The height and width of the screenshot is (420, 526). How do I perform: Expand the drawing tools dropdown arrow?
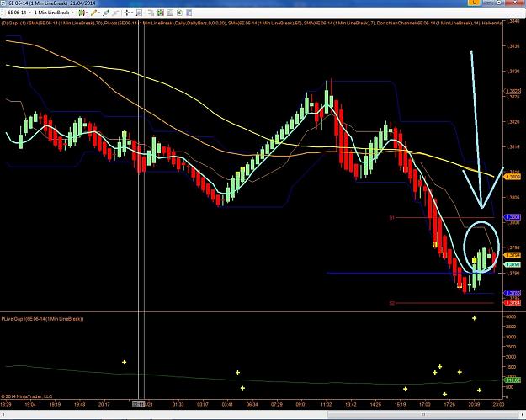[99, 13]
